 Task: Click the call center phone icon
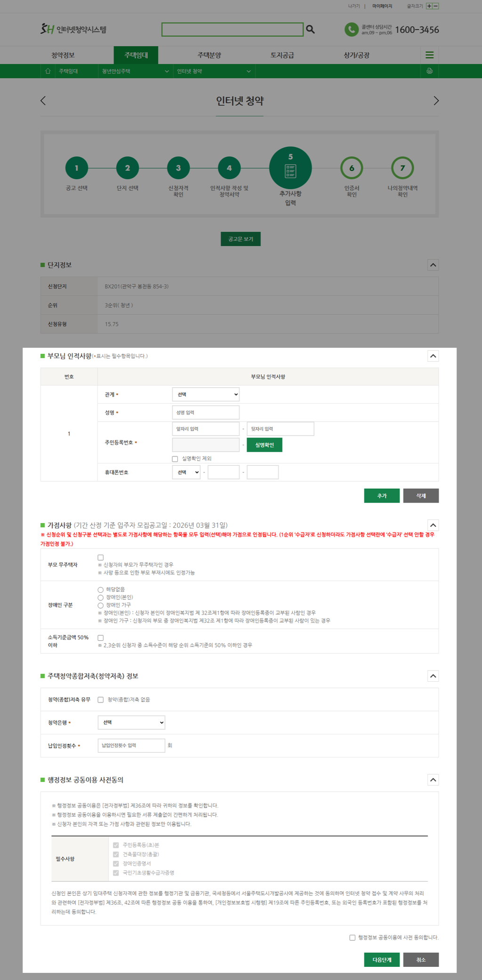(351, 29)
